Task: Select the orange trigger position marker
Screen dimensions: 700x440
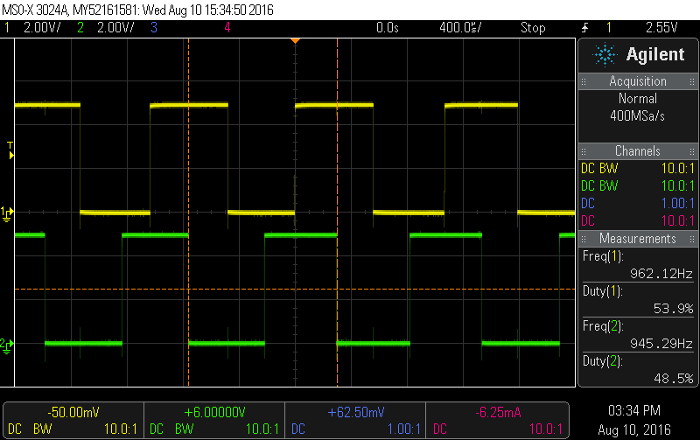Action: tap(295, 41)
